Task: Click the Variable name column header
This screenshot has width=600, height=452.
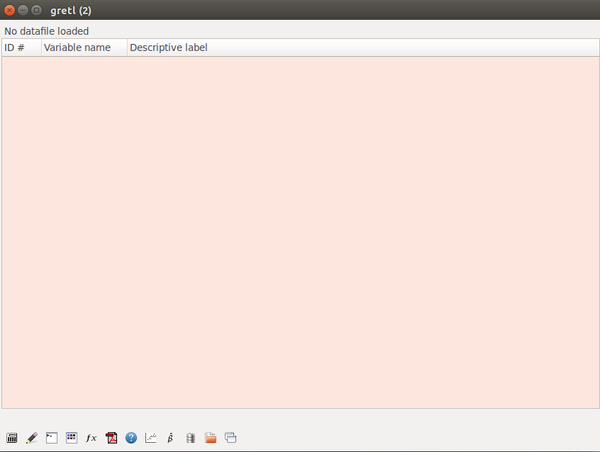Action: [84, 47]
